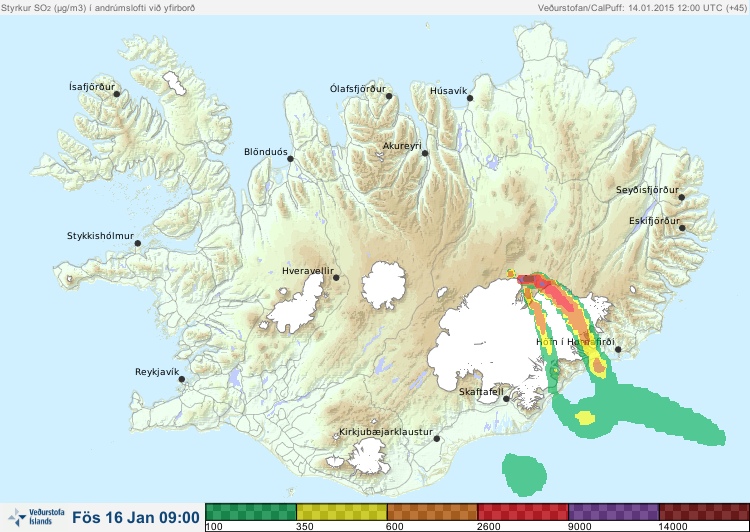
Task: Select the Húsavík marker dot
Action: click(x=470, y=98)
